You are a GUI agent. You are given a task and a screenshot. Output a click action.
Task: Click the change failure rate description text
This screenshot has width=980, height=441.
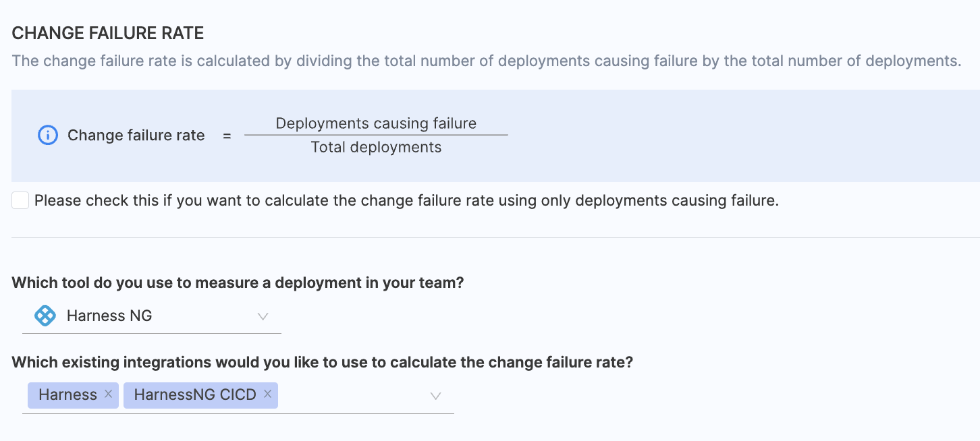click(x=486, y=61)
